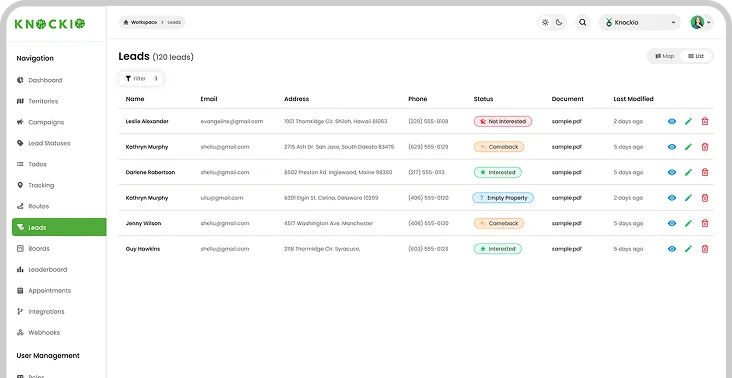This screenshot has height=378, width=732.
Task: Delete the Guy Hawkins lead trash icon
Action: pyautogui.click(x=705, y=249)
